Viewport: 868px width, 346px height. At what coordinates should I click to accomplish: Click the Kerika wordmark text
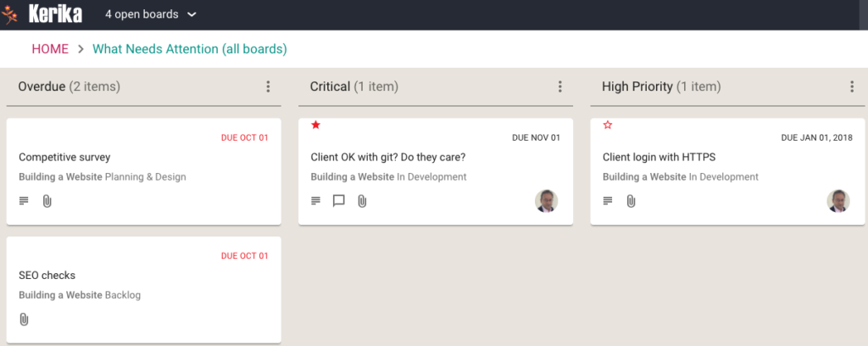55,14
